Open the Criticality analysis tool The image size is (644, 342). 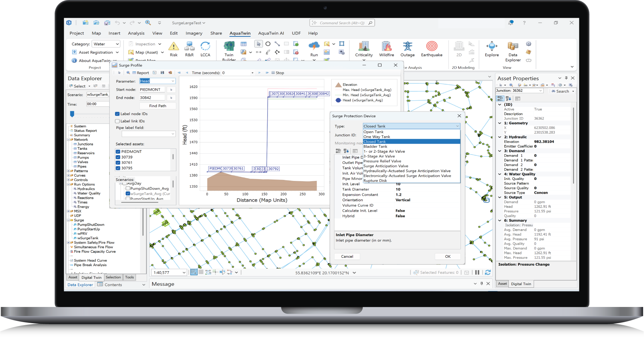(364, 46)
